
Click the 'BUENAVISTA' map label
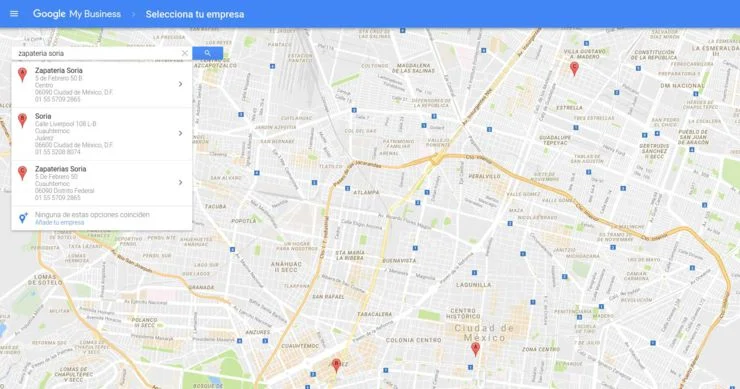coord(399,261)
